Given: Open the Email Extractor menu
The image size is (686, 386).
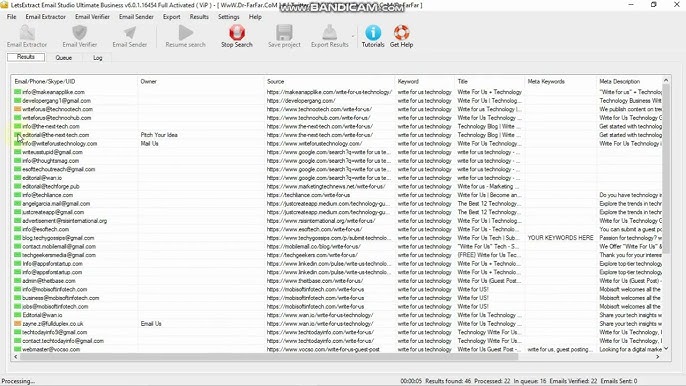Looking at the screenshot, I should (x=46, y=17).
